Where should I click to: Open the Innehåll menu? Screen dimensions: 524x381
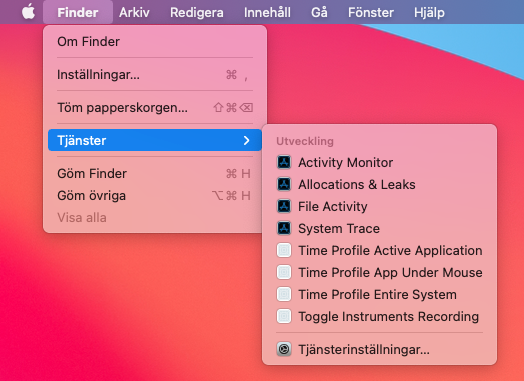click(267, 12)
